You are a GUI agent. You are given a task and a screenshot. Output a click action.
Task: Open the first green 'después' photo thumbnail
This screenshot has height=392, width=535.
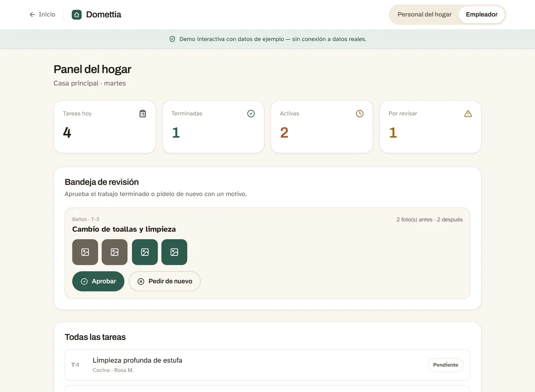point(144,252)
